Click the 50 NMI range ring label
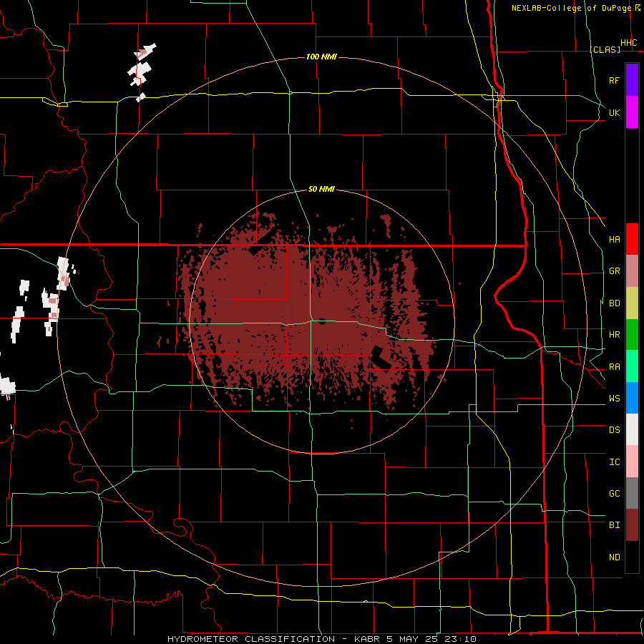 click(x=321, y=189)
